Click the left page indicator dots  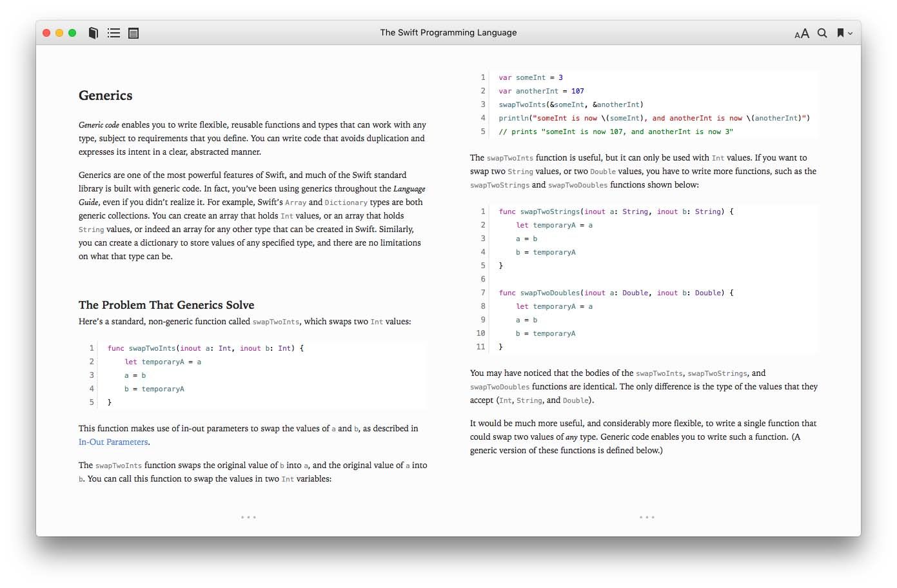[x=248, y=517]
